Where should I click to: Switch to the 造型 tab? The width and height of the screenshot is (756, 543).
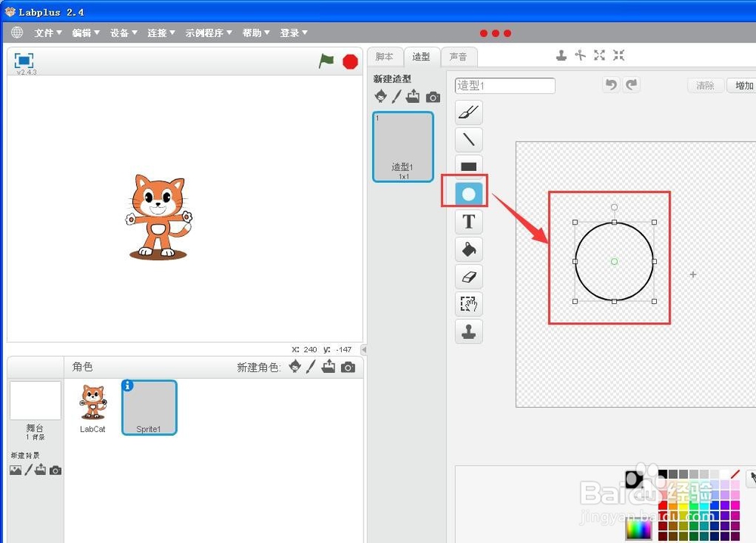[x=421, y=57]
